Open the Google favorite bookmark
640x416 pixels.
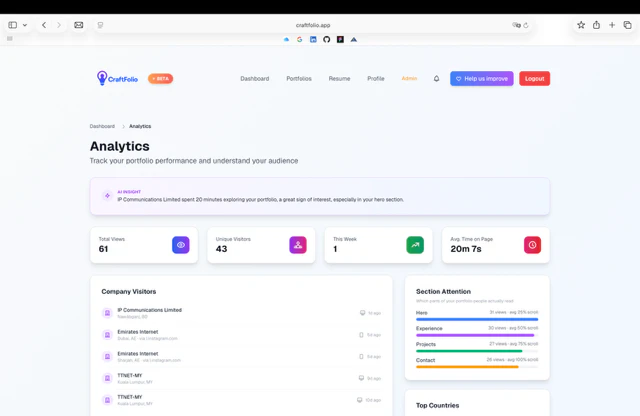point(300,40)
